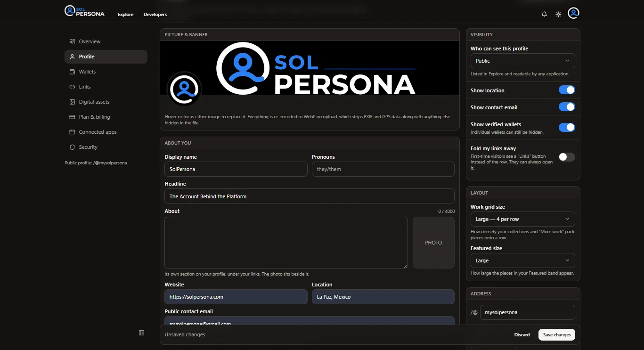This screenshot has width=644, height=350.
Task: Open the account avatar menu
Action: click(x=573, y=13)
